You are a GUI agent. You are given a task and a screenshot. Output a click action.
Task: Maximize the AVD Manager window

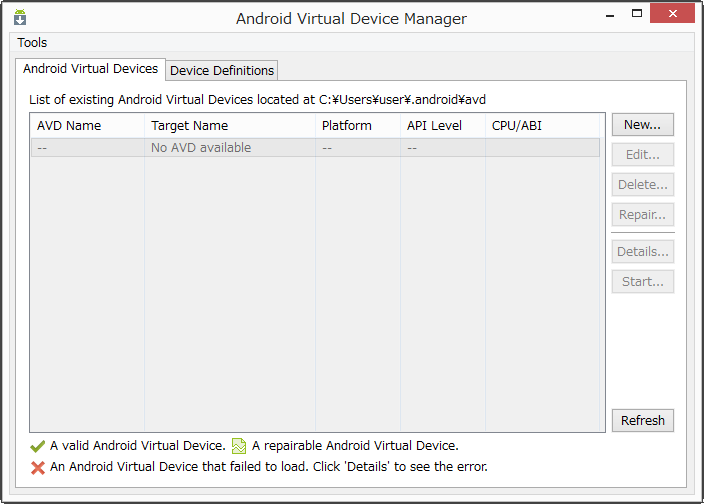click(x=637, y=13)
